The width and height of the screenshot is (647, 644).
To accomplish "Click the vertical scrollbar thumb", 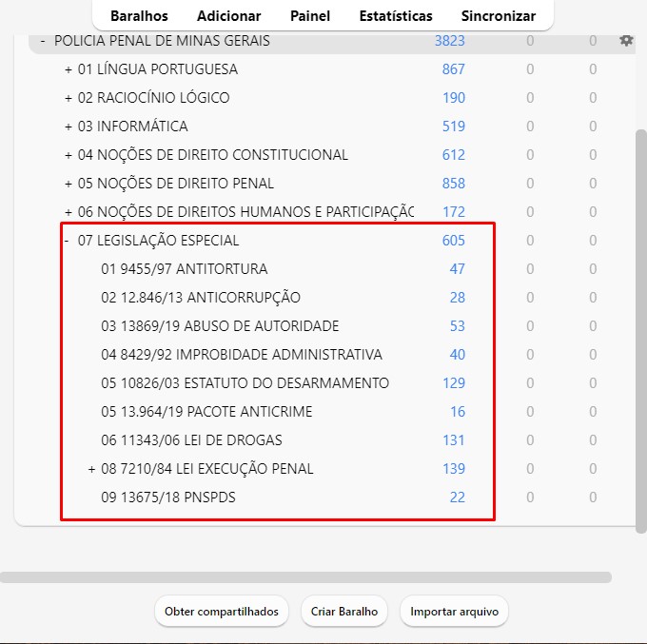I will click(x=641, y=331).
